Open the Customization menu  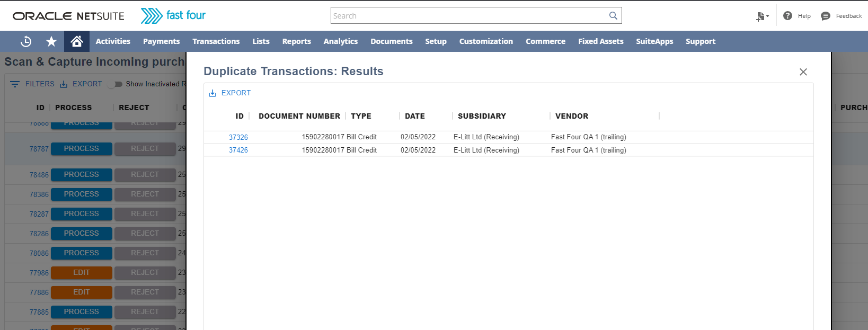[486, 41]
